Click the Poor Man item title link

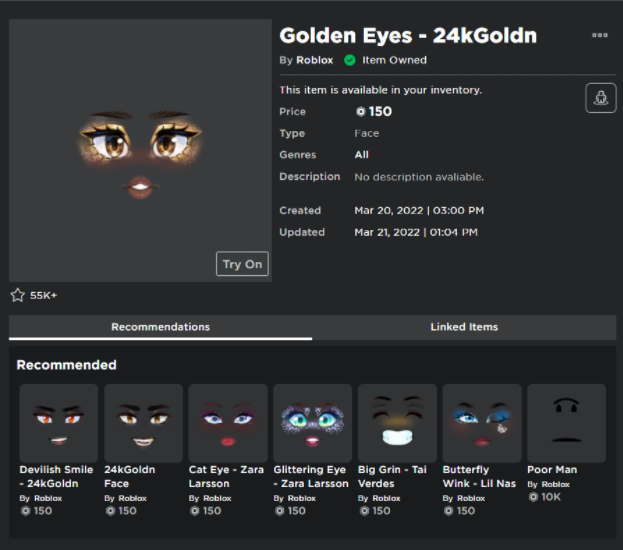click(x=552, y=470)
